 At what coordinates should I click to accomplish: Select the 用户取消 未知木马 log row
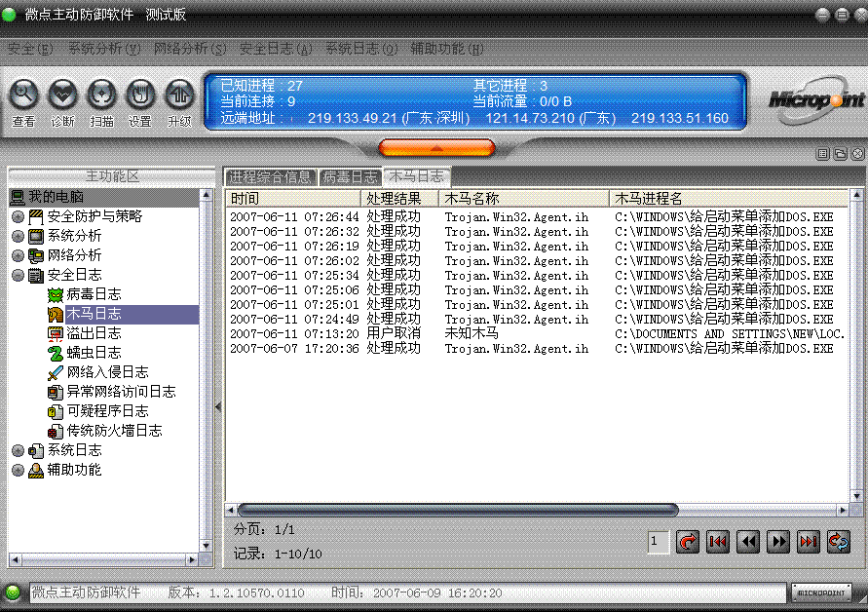pyautogui.click(x=537, y=333)
